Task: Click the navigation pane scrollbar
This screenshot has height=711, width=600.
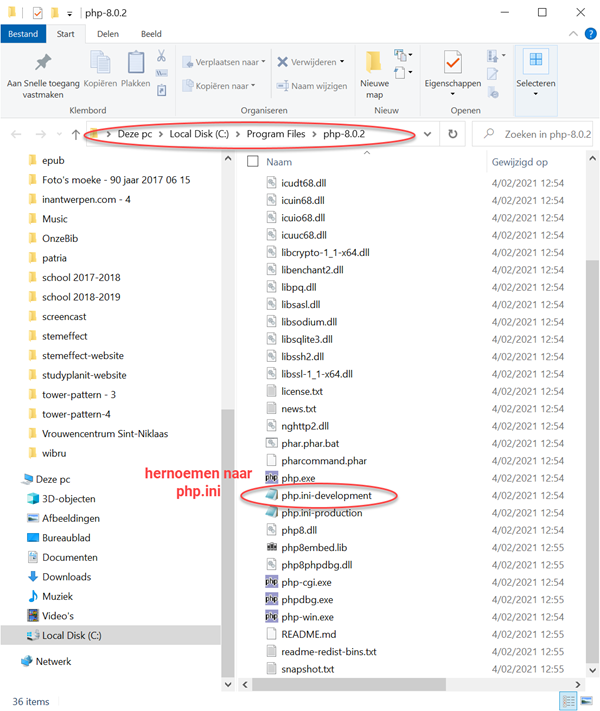Action: [x=228, y=541]
